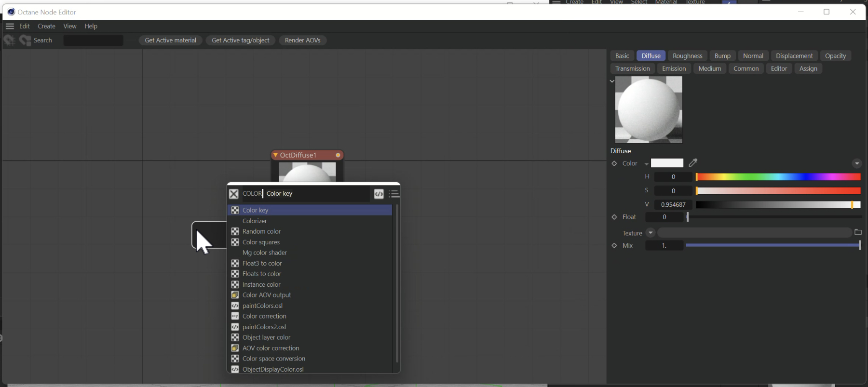Click the first Octane gear icon left of Search

point(9,40)
